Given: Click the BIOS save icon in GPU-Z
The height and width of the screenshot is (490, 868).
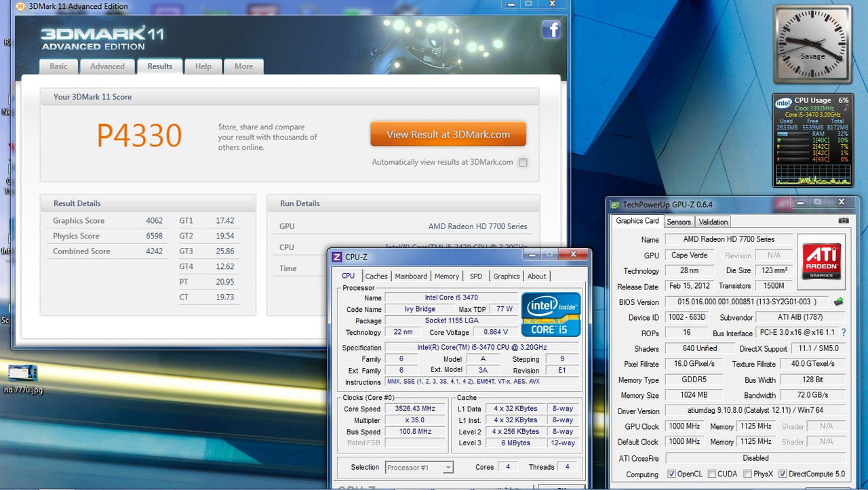Looking at the screenshot, I should [839, 302].
